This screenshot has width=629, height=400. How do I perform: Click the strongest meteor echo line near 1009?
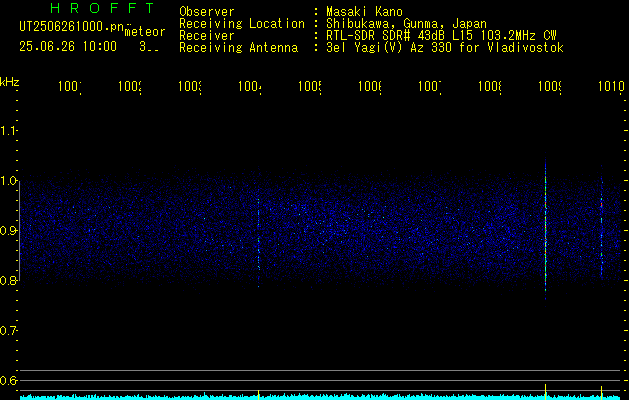[x=546, y=229]
